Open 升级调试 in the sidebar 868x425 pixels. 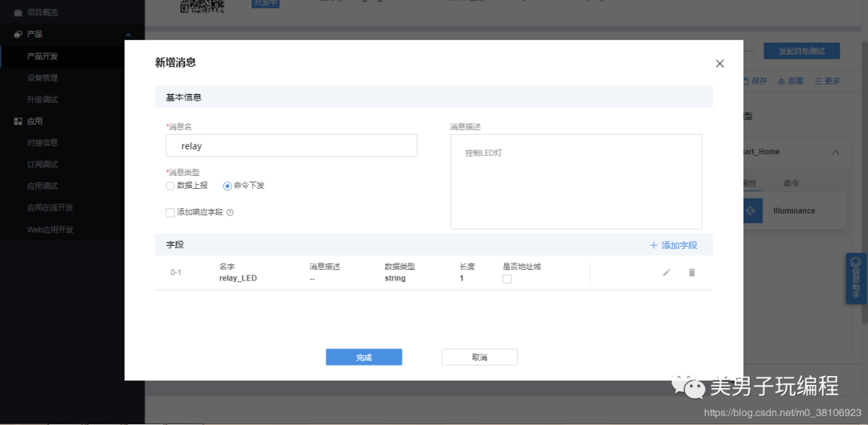[43, 100]
